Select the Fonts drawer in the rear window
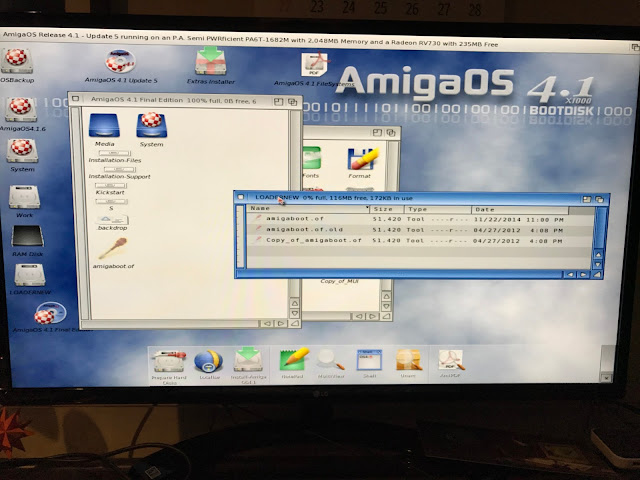The width and height of the screenshot is (640, 480). point(312,158)
